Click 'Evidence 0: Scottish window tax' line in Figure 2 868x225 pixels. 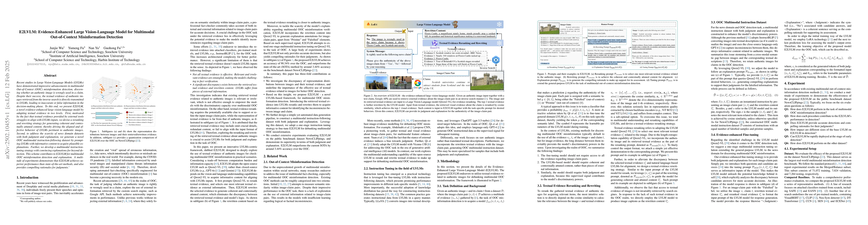click(453, 53)
